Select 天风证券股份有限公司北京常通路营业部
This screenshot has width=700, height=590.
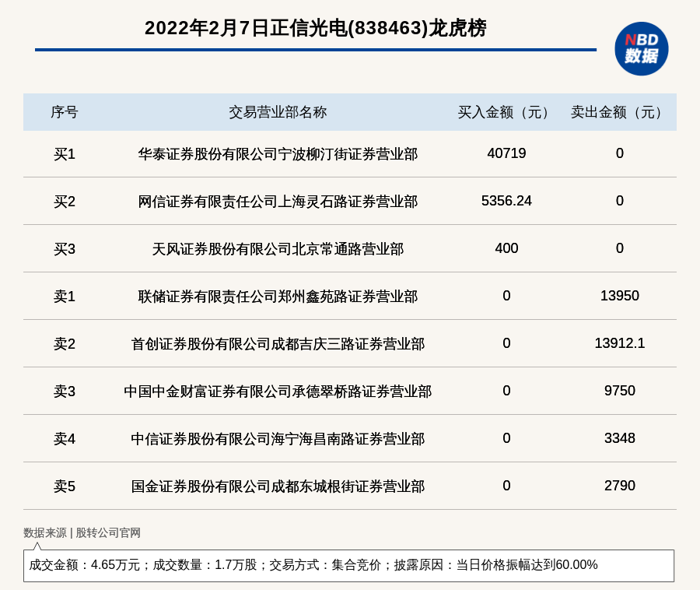(278, 249)
